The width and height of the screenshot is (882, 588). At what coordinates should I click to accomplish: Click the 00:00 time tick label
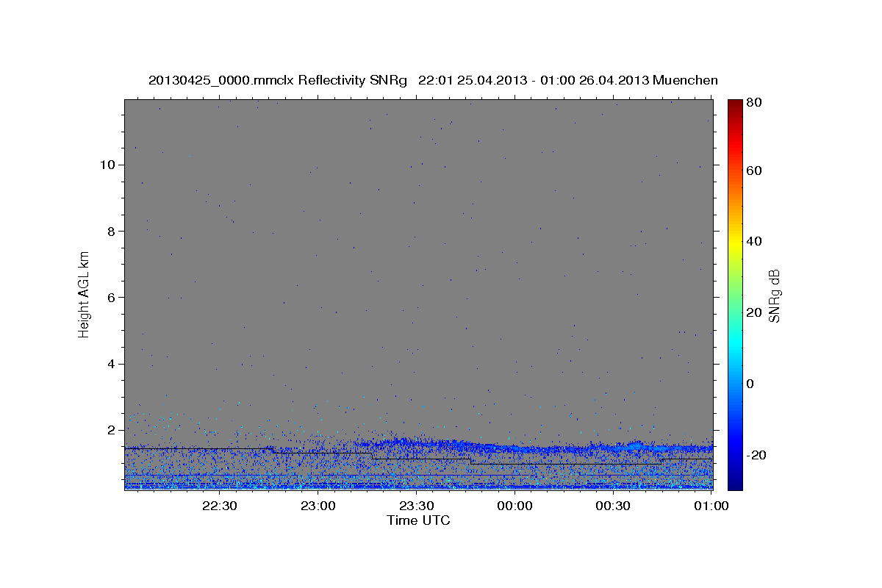click(x=514, y=506)
